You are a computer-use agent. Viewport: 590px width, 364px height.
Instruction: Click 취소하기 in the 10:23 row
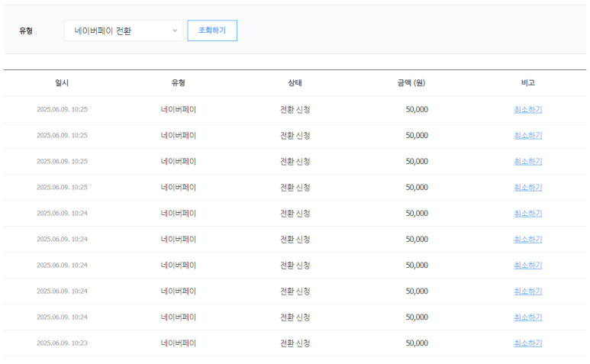(x=528, y=343)
